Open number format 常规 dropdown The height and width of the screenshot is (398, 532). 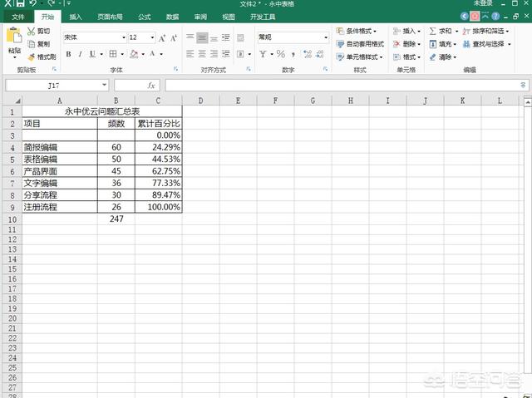click(326, 37)
